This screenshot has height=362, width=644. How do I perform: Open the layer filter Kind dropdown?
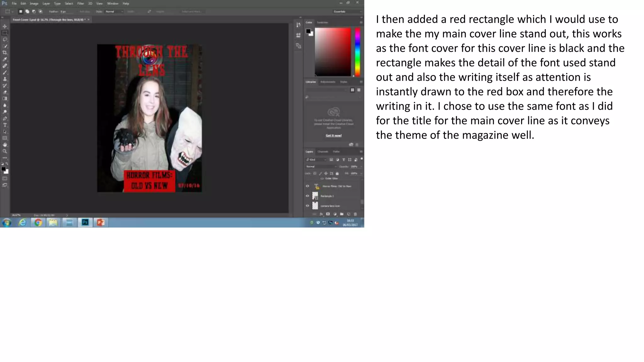[x=316, y=160]
